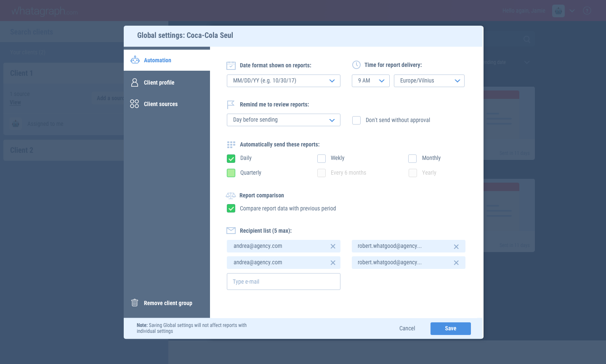The height and width of the screenshot is (364, 606).
Task: Click the Global settings: Coca-Cola Seul title
Action: pyautogui.click(x=185, y=35)
